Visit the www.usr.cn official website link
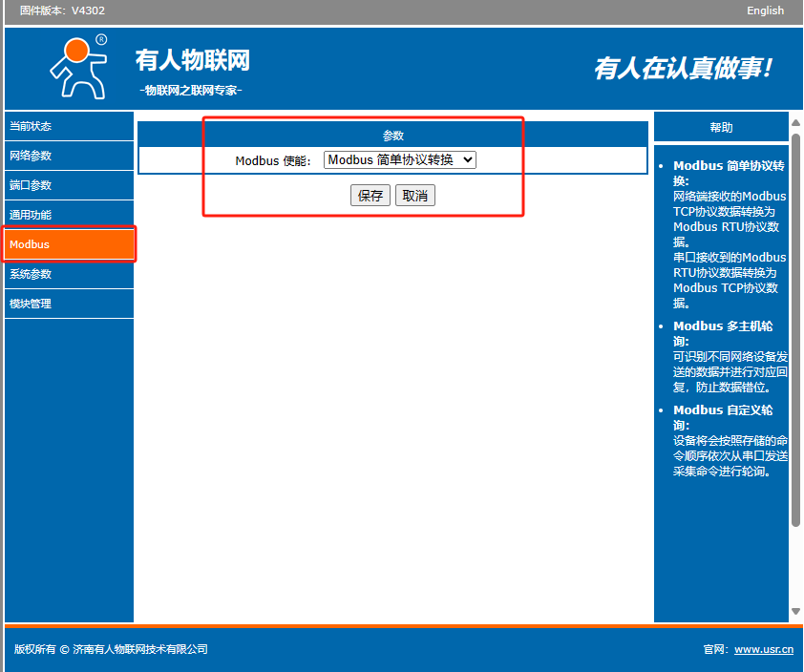The image size is (804, 672). [x=764, y=649]
